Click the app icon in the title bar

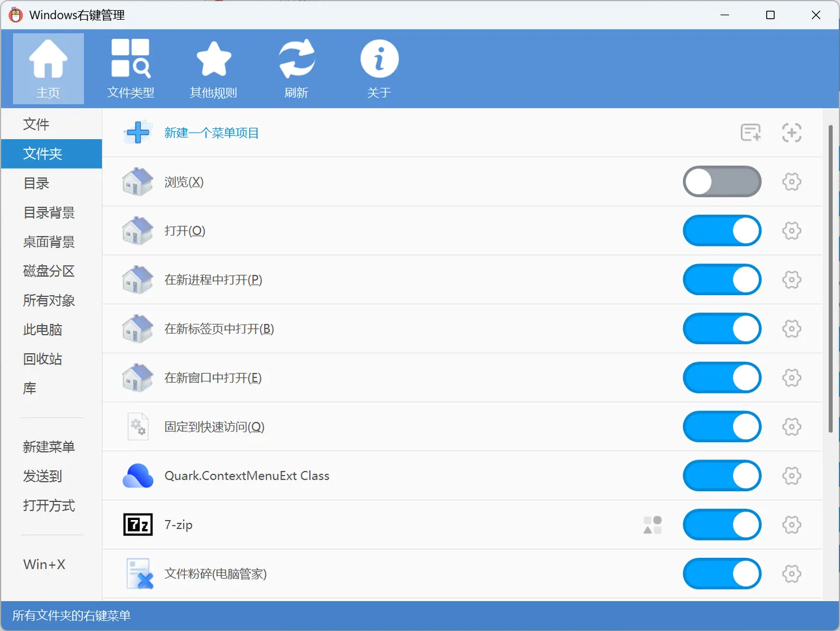[x=16, y=15]
